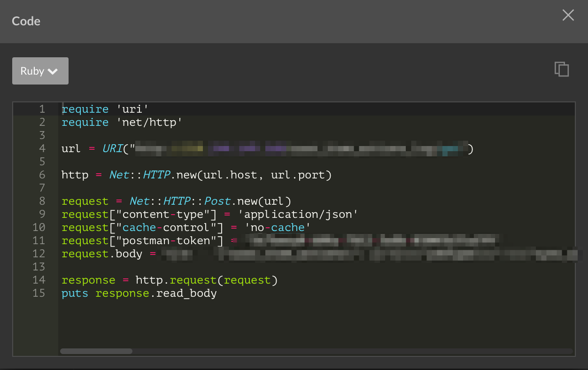Viewport: 588px width, 370px height.
Task: Click the horizontal scrollbar below the code
Action: (95, 351)
